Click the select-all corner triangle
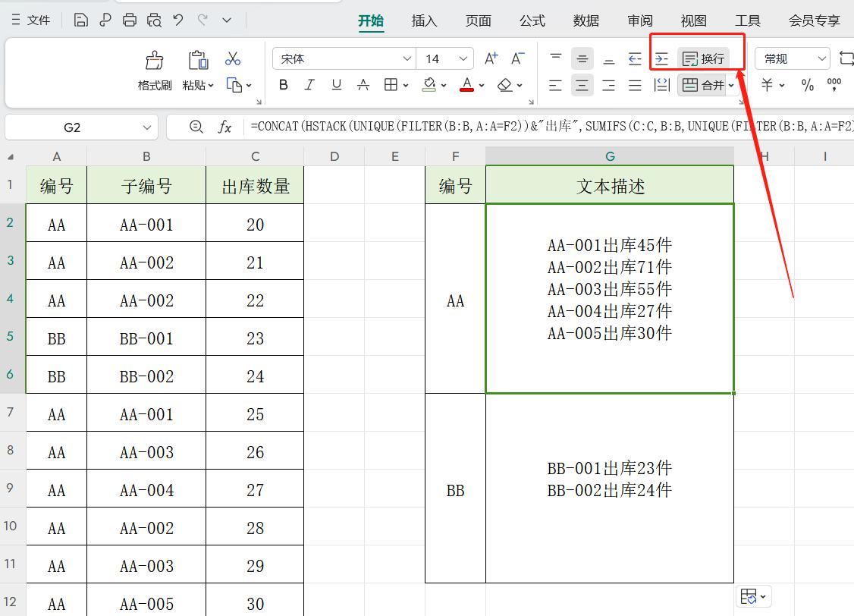 11,157
